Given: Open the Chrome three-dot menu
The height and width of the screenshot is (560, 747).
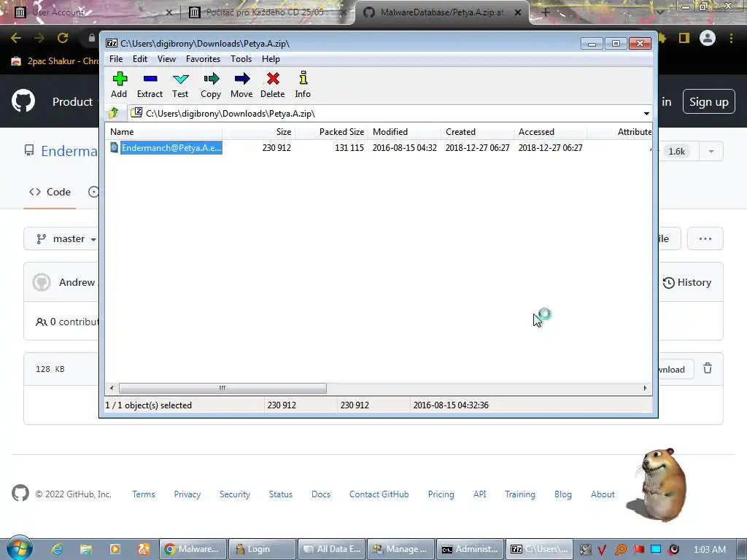Looking at the screenshot, I should coord(731,38).
